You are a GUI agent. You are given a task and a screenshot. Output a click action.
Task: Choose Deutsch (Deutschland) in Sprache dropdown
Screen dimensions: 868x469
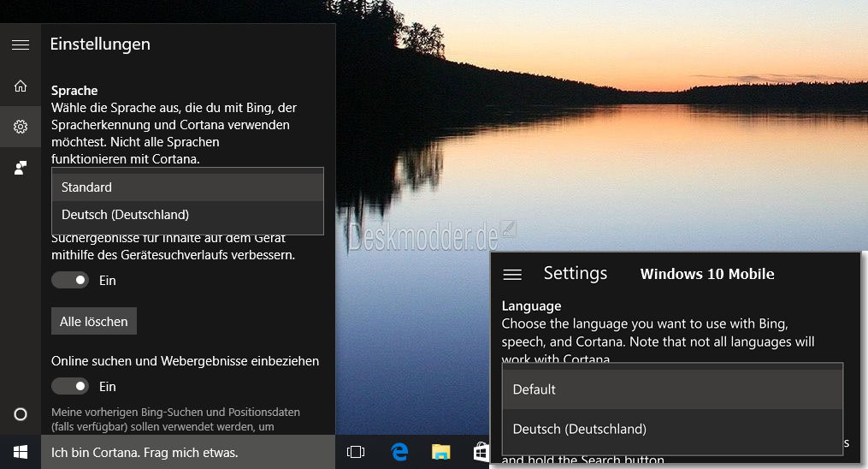tap(187, 214)
